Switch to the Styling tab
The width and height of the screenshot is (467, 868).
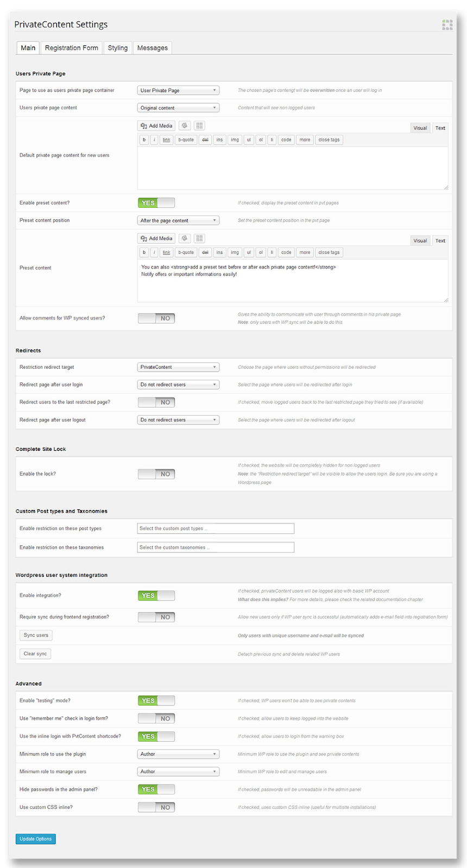coord(118,48)
